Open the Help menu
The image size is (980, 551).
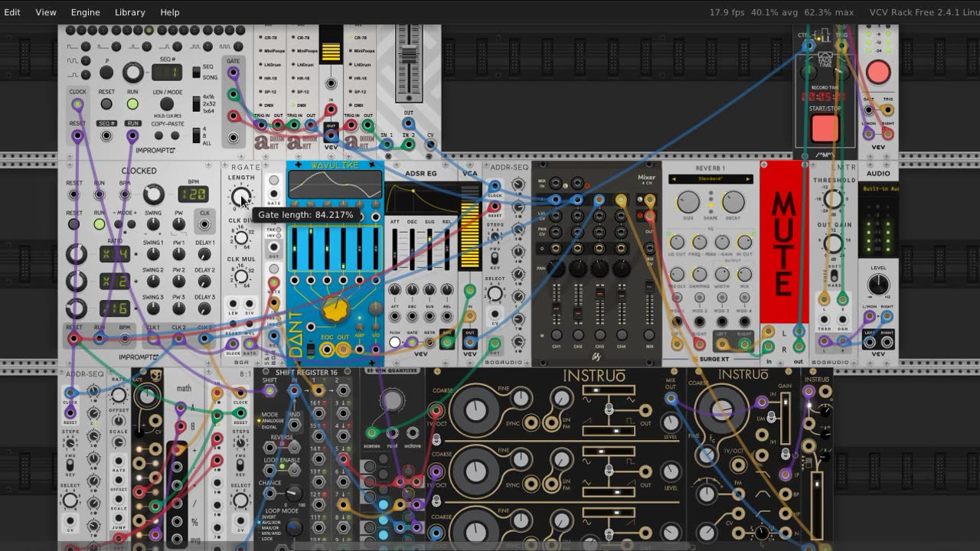click(x=170, y=12)
